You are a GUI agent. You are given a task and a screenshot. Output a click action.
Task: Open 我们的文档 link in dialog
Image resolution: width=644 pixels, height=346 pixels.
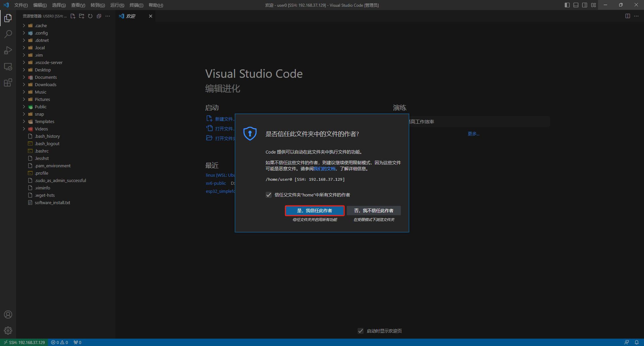(x=324, y=169)
